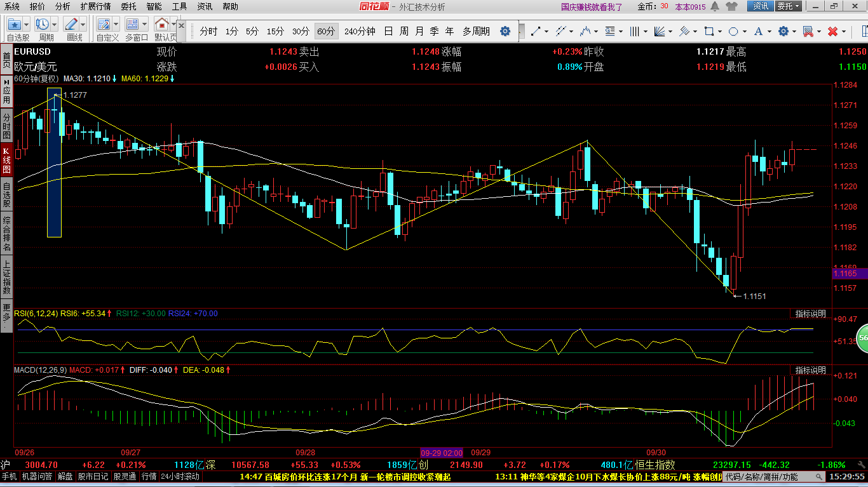Viewport: 868px width, 487px height.
Task: Open the 系统 menu
Action: [x=11, y=6]
